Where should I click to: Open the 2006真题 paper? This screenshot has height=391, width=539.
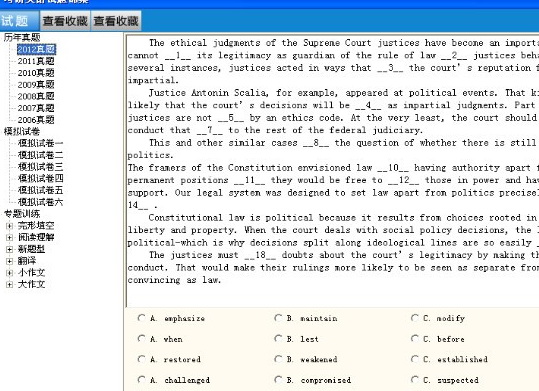[x=36, y=120]
